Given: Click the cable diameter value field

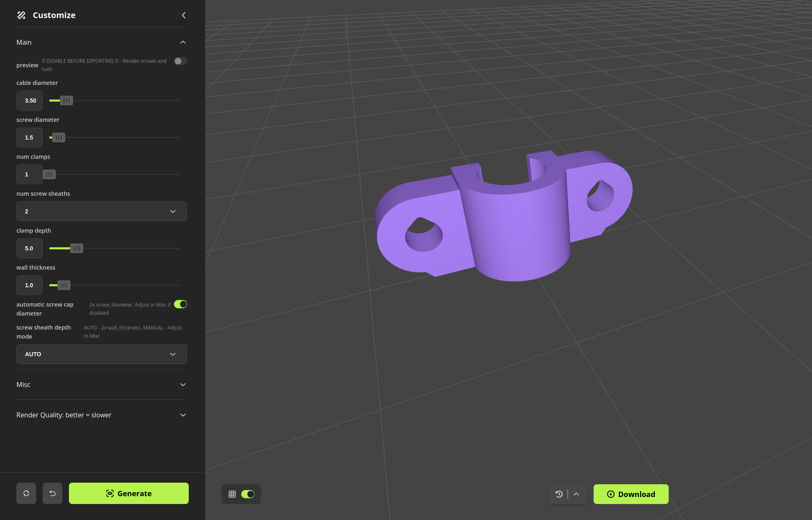Looking at the screenshot, I should coord(30,101).
